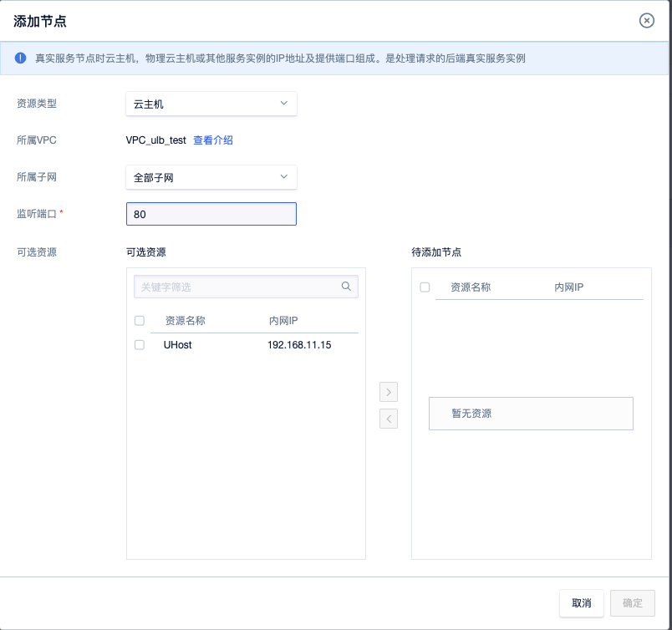The image size is (672, 630).
Task: Focus the 监听端口 input field
Action: (x=211, y=214)
